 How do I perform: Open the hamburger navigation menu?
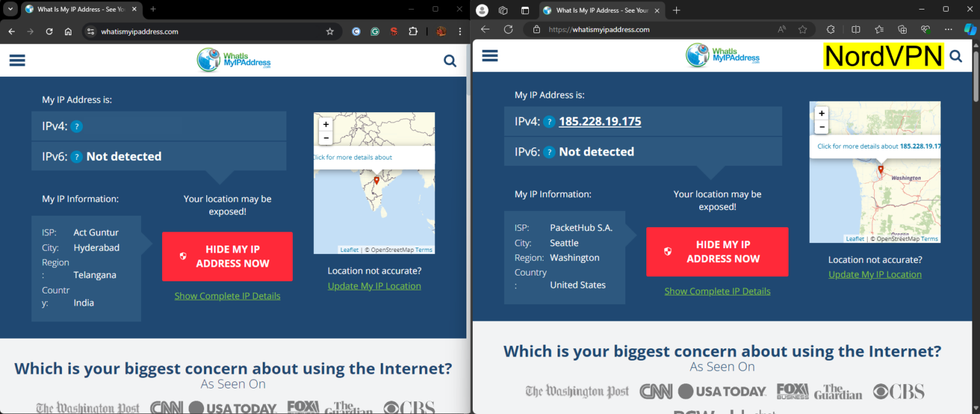coord(17,60)
